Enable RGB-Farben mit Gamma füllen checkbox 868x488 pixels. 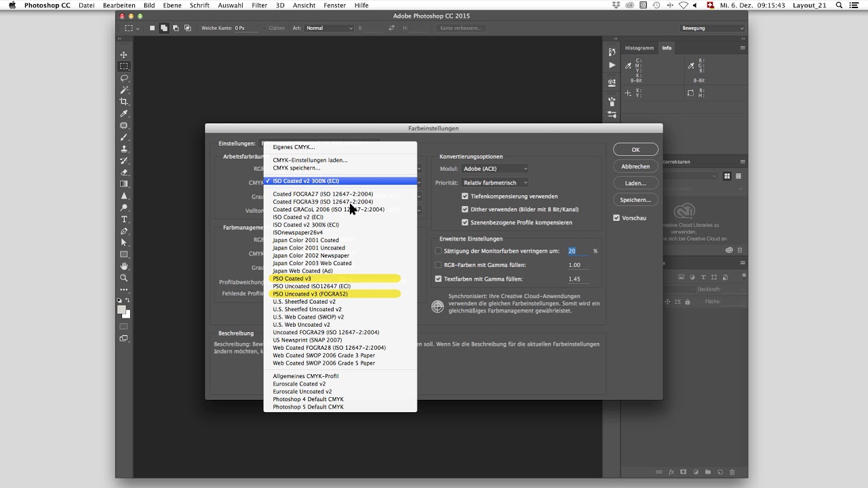pyautogui.click(x=438, y=265)
